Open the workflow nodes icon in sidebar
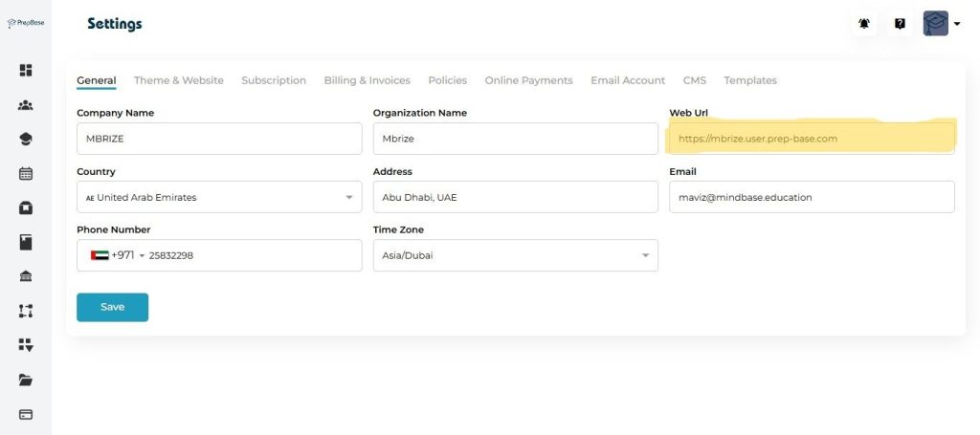Viewport: 980px width, 435px height. click(x=26, y=311)
